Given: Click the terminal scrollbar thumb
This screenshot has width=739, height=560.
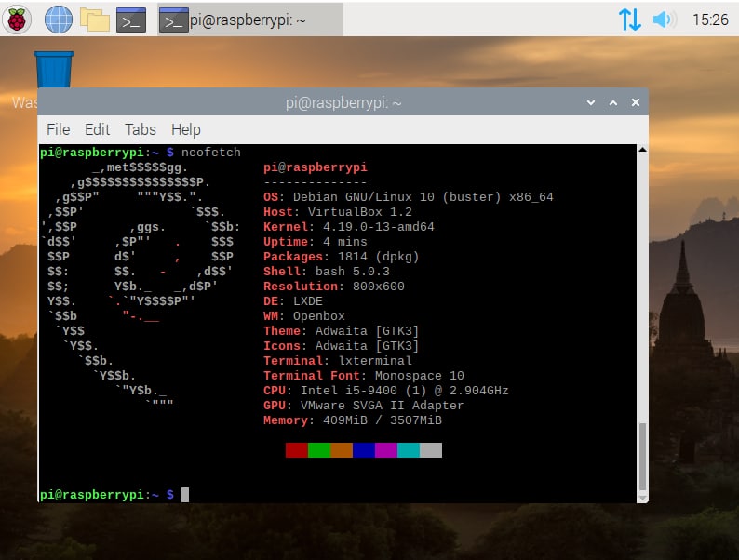Looking at the screenshot, I should 642,457.
